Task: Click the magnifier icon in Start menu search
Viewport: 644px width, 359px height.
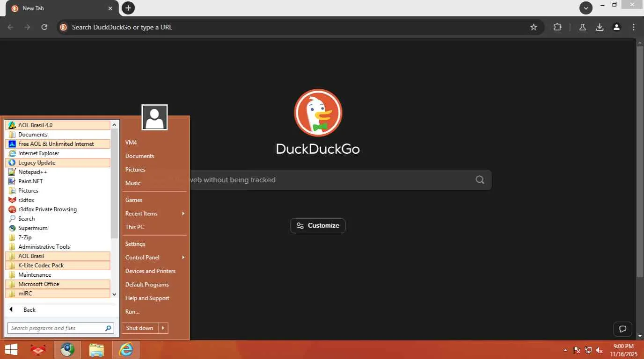Action: (108, 328)
